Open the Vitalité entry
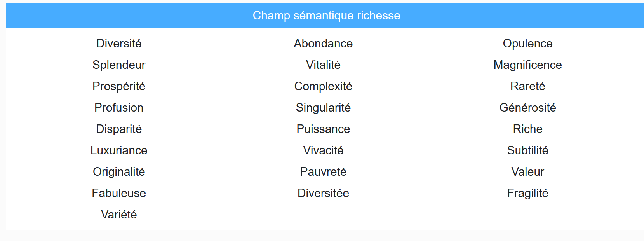The width and height of the screenshot is (644, 241). (x=323, y=65)
